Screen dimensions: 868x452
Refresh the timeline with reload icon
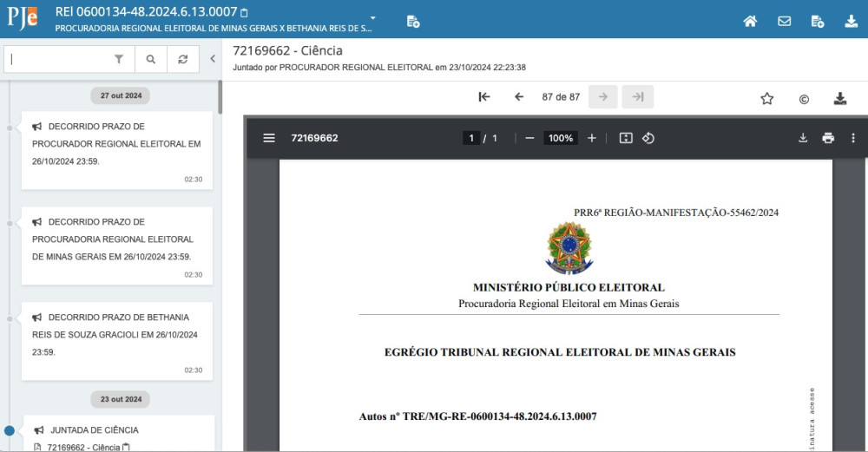[182, 59]
